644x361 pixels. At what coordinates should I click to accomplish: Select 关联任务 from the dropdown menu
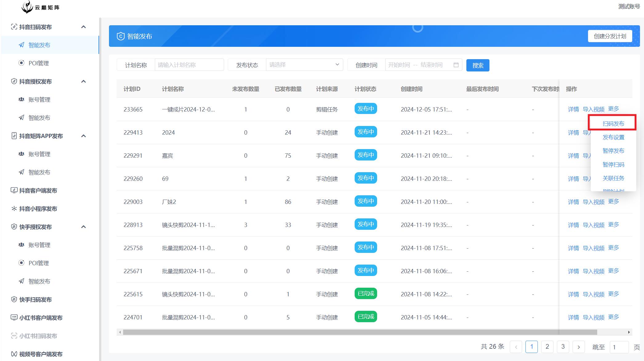coord(613,178)
